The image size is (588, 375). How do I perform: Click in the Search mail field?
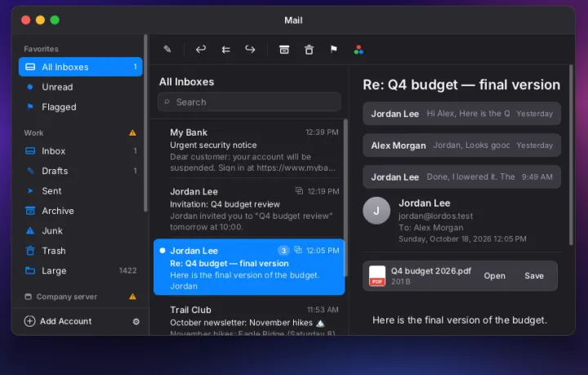click(x=249, y=102)
